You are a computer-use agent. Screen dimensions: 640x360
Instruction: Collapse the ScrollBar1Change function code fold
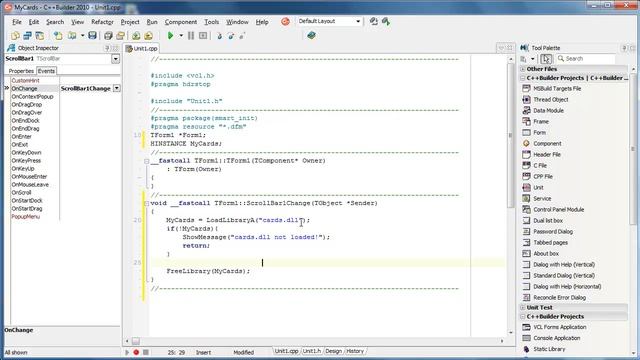[x=146, y=203]
